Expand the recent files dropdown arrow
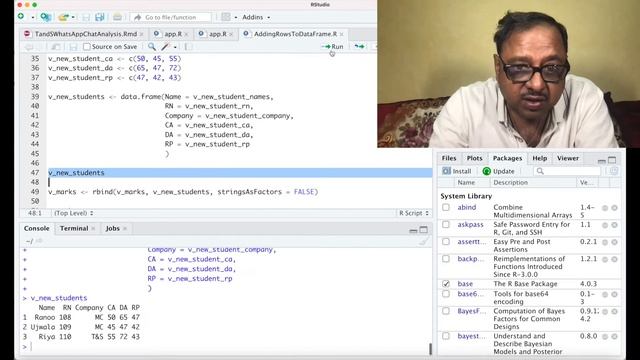 tap(73, 18)
